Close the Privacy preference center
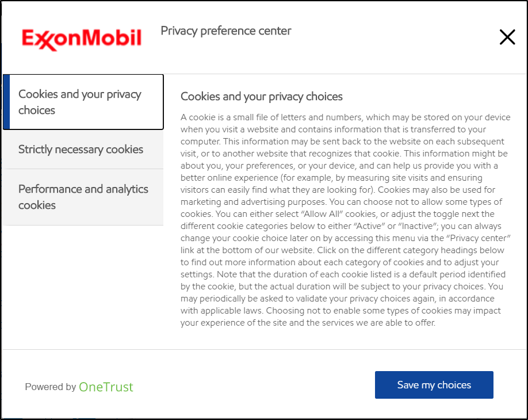Viewport: 528px width, 420px height. [507, 37]
